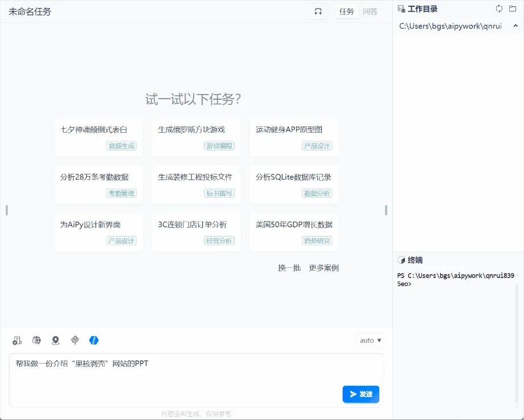Image resolution: width=524 pixels, height=420 pixels.
Task: Click the 考勤管理 tag
Action: (x=122, y=193)
